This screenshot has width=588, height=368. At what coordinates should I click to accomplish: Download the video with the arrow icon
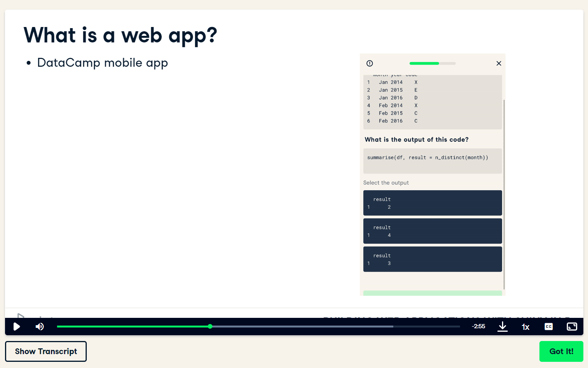(x=502, y=327)
